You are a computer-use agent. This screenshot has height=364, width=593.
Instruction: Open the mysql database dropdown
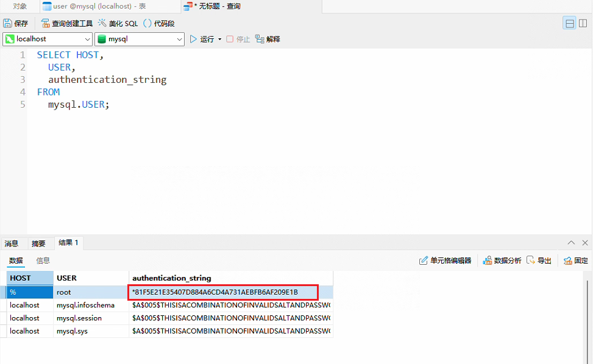(x=179, y=39)
